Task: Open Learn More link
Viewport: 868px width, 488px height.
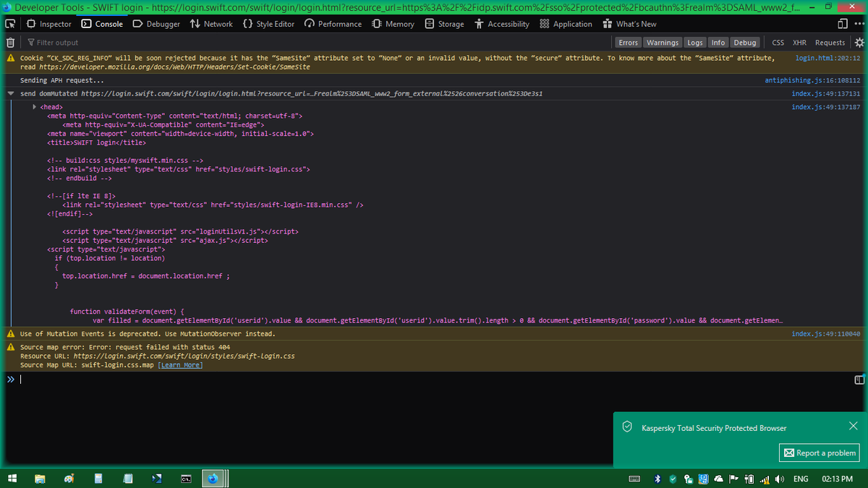Action: (x=180, y=365)
